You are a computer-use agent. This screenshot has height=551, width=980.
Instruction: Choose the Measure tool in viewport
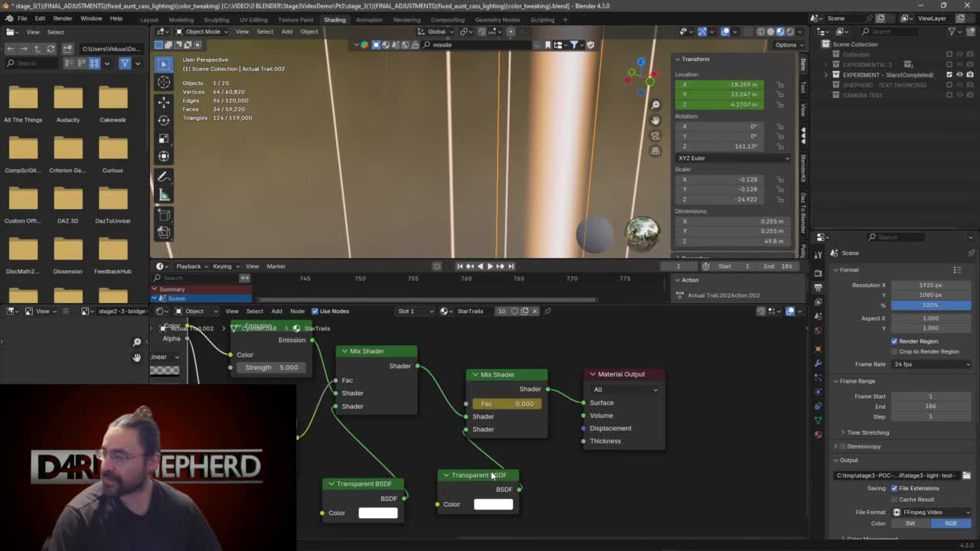164,195
